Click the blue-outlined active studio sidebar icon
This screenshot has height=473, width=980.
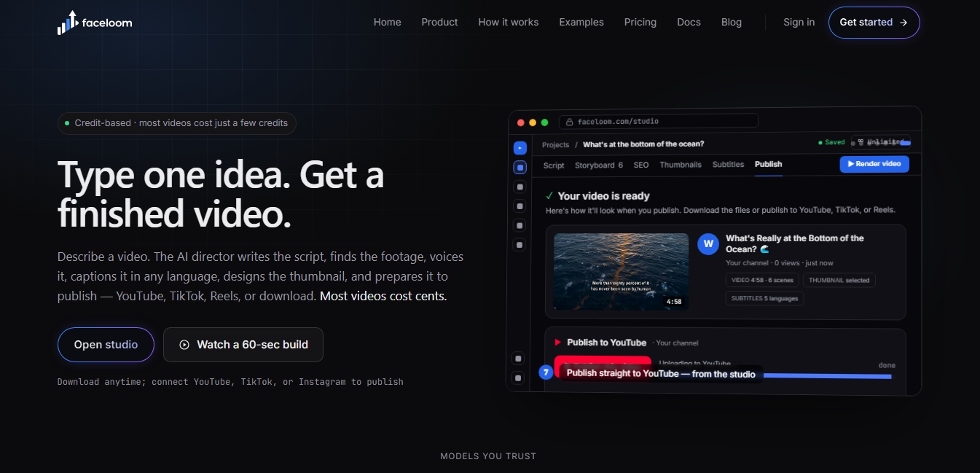[x=520, y=168]
